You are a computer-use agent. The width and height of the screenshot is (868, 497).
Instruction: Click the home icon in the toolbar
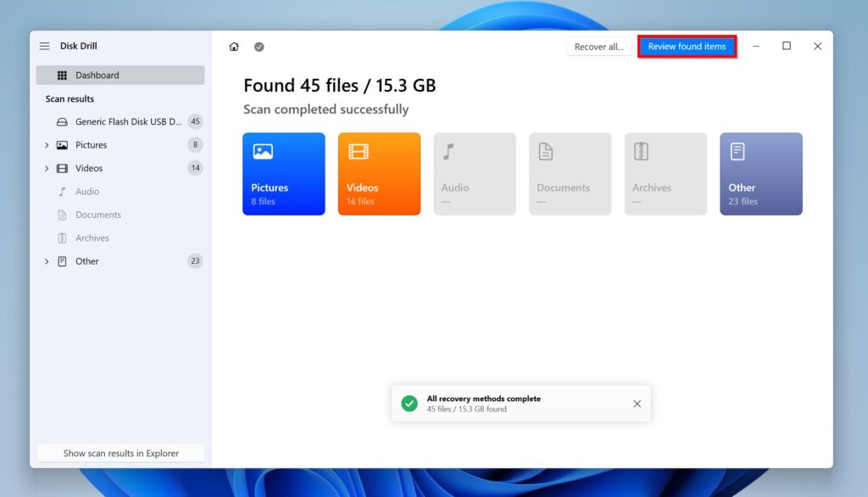pos(233,47)
